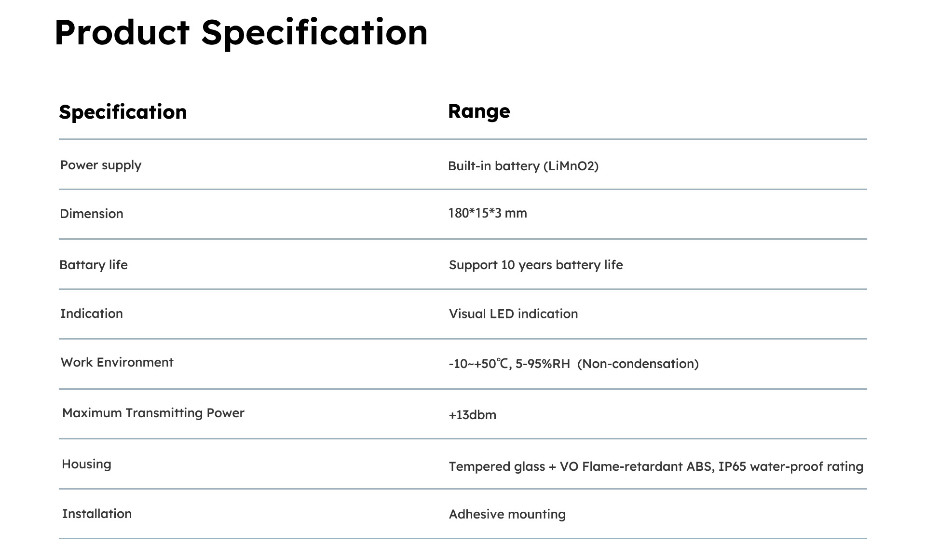Click the Battary life label
Viewport: 926px width, 560px height.
94,265
